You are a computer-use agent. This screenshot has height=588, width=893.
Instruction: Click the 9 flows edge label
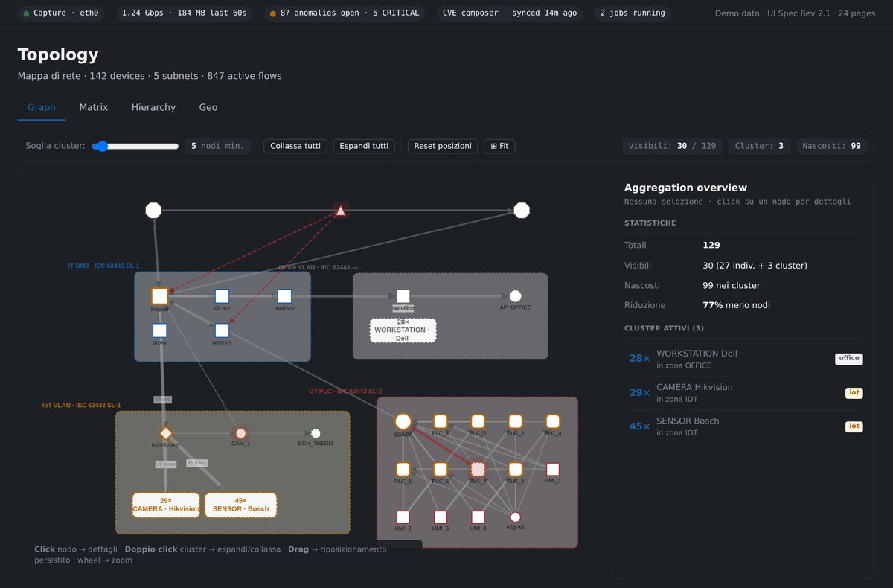[162, 400]
